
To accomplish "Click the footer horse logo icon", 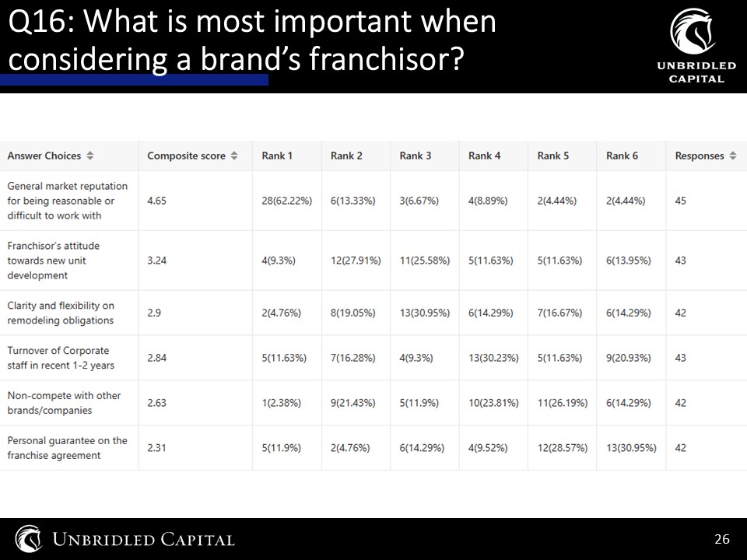I will [29, 538].
